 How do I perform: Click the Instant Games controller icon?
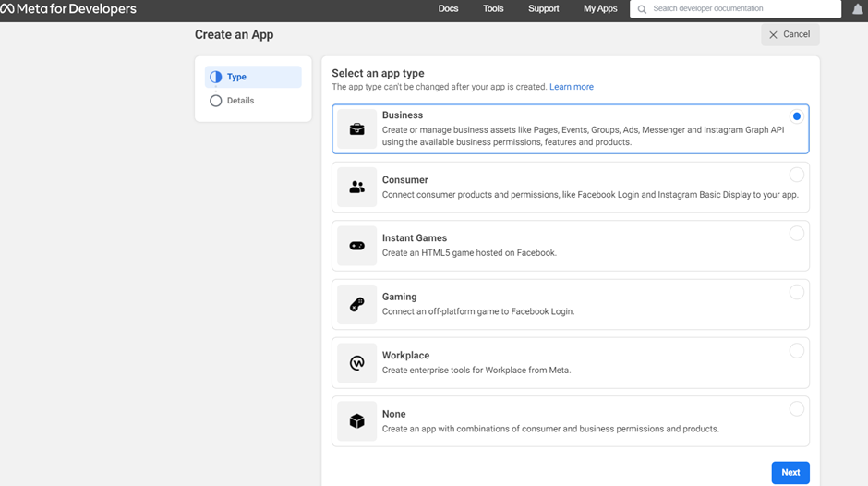click(357, 246)
